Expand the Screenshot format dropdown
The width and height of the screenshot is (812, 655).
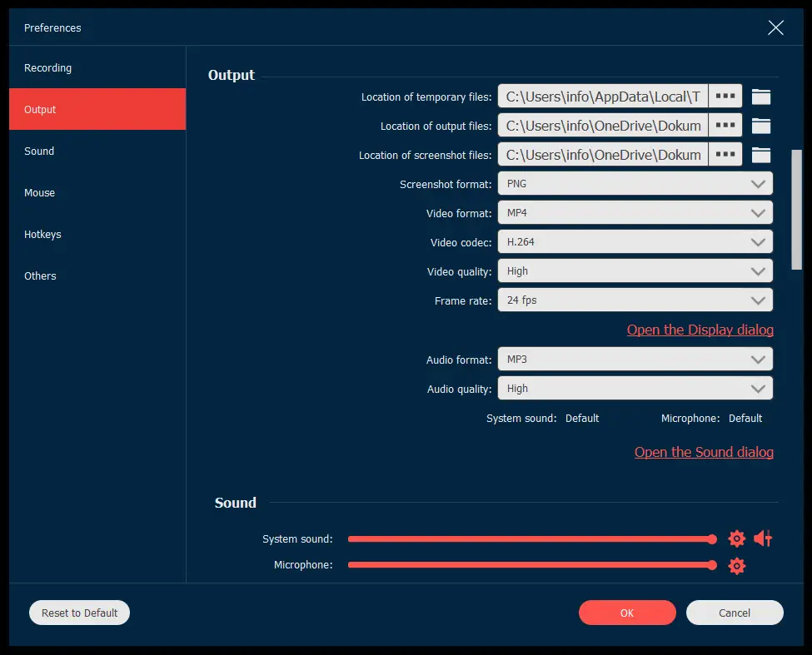635,184
